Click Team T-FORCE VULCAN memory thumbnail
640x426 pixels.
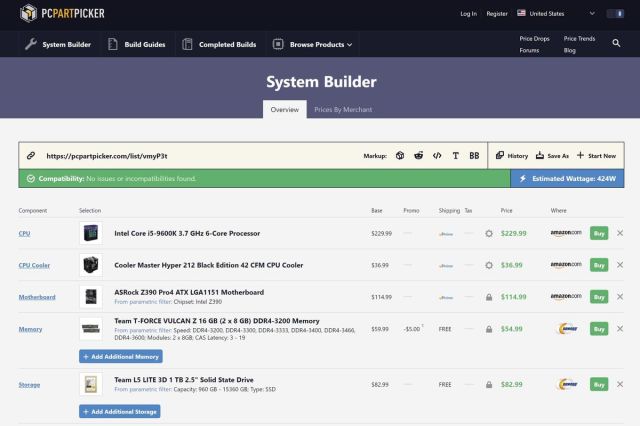tap(91, 328)
